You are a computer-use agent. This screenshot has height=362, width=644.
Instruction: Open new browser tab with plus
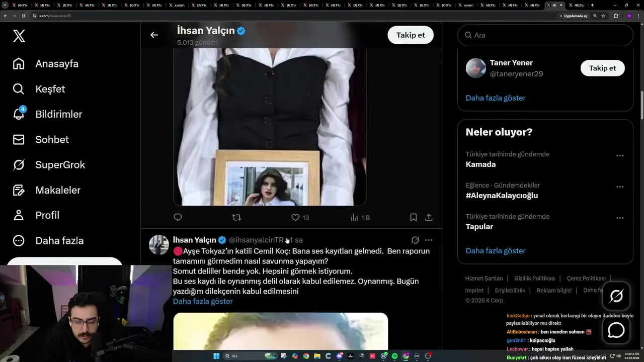click(592, 5)
